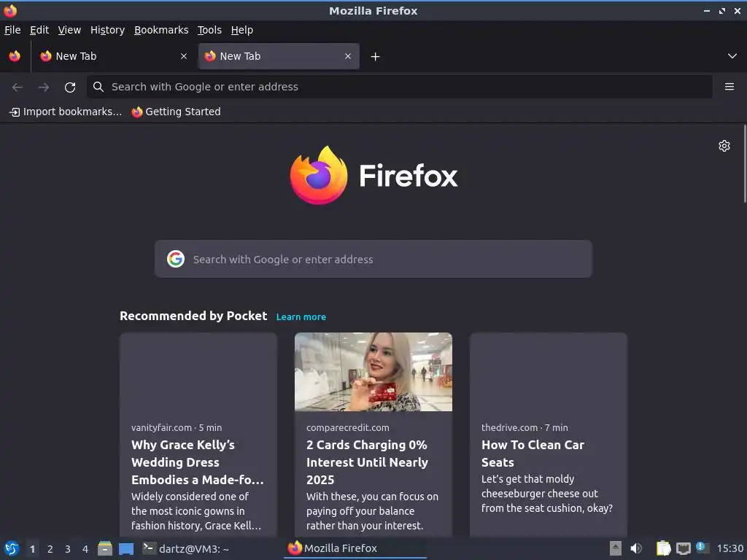
Task: Reload the current page
Action: click(70, 87)
